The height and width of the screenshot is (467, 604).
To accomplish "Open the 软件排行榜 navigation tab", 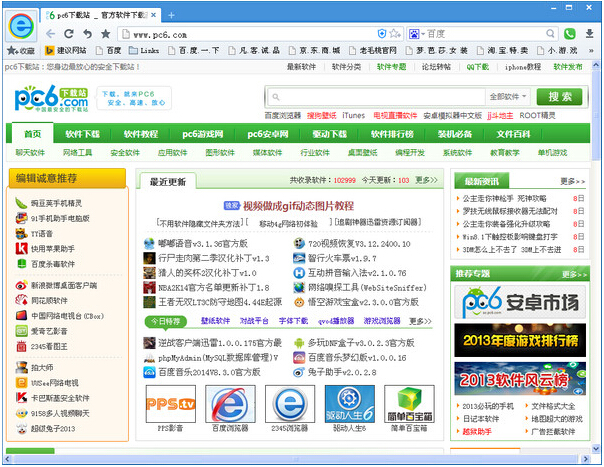I will [392, 134].
